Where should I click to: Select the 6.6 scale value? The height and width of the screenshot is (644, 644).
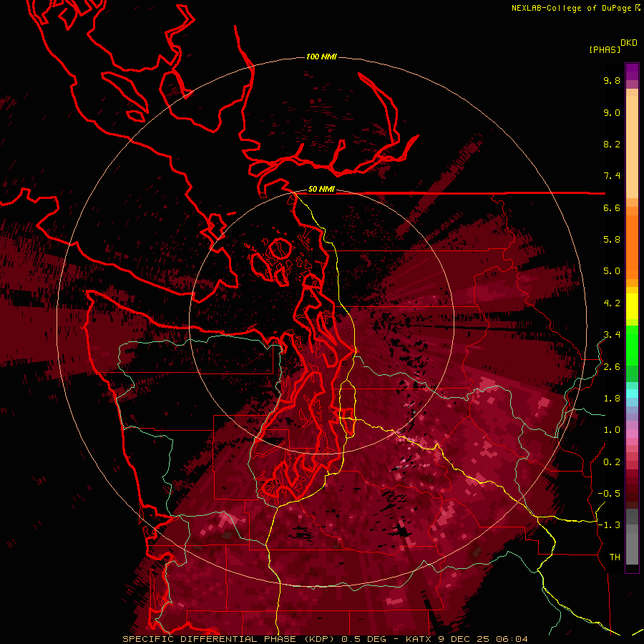pos(612,208)
